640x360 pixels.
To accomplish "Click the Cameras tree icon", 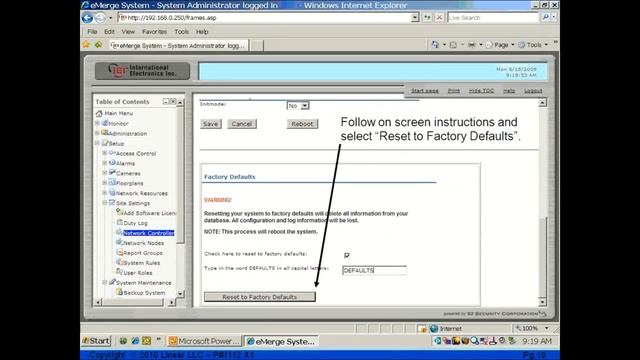I will click(x=112, y=173).
